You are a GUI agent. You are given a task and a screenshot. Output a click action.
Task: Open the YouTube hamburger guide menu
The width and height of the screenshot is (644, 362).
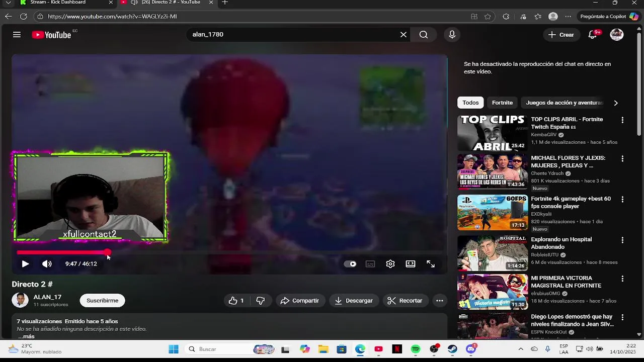click(x=17, y=35)
